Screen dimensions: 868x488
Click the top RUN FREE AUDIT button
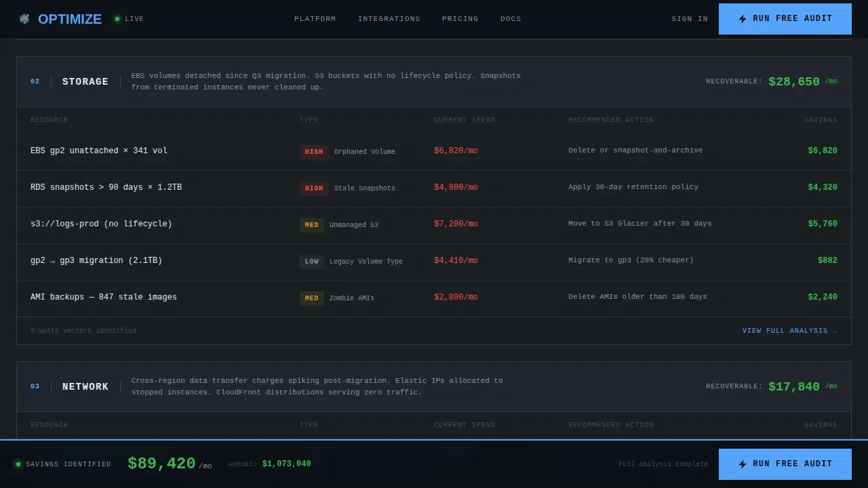(x=785, y=19)
